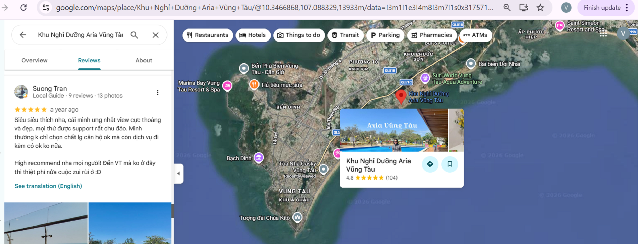Click the red Aria Vũng Tàu location pin
The width and height of the screenshot is (644, 244).
point(401,97)
